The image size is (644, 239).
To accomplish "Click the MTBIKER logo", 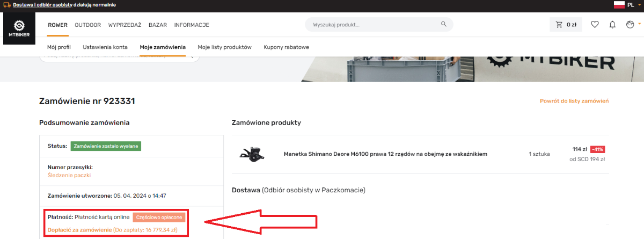I will tap(19, 29).
